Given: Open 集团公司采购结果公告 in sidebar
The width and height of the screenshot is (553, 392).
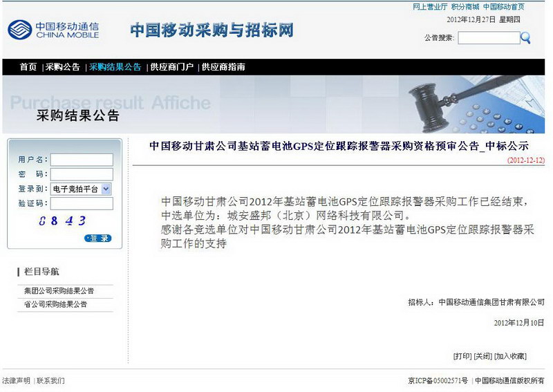Looking at the screenshot, I should (x=59, y=291).
